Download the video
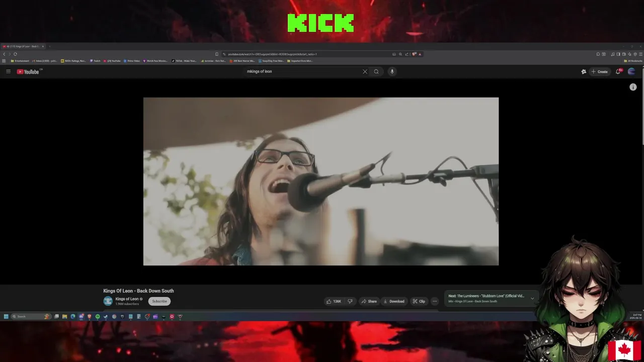The height and width of the screenshot is (362, 644). [x=393, y=301]
